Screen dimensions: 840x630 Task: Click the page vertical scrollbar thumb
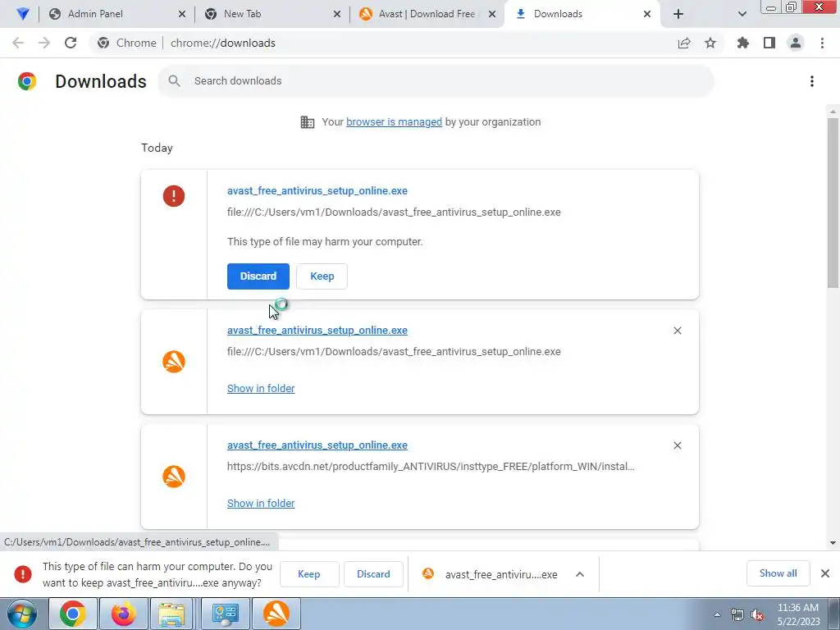point(833,203)
